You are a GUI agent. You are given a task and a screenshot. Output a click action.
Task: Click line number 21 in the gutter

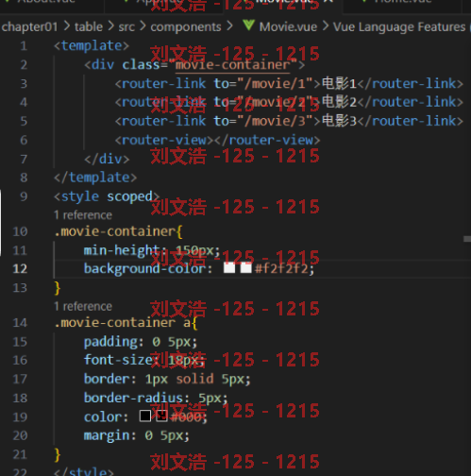[20, 454]
